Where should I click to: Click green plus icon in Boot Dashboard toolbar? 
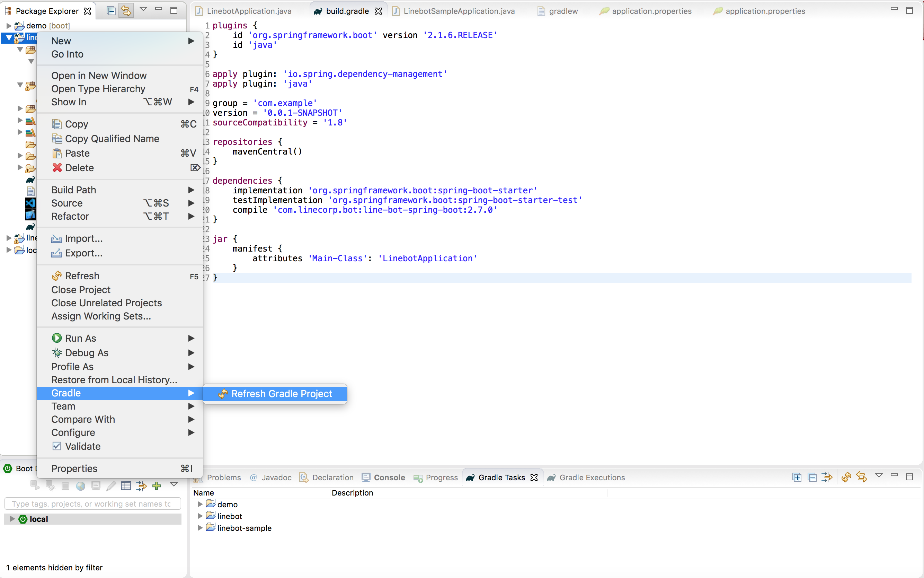pos(157,486)
